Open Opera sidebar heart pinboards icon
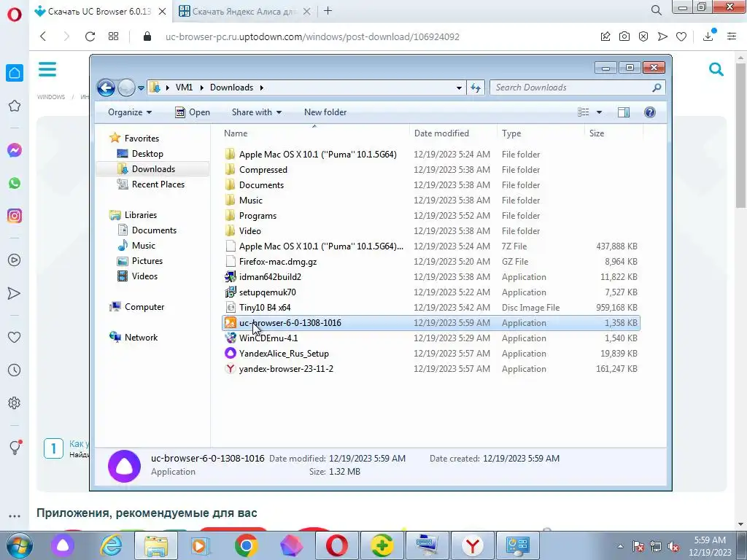 tap(15, 337)
